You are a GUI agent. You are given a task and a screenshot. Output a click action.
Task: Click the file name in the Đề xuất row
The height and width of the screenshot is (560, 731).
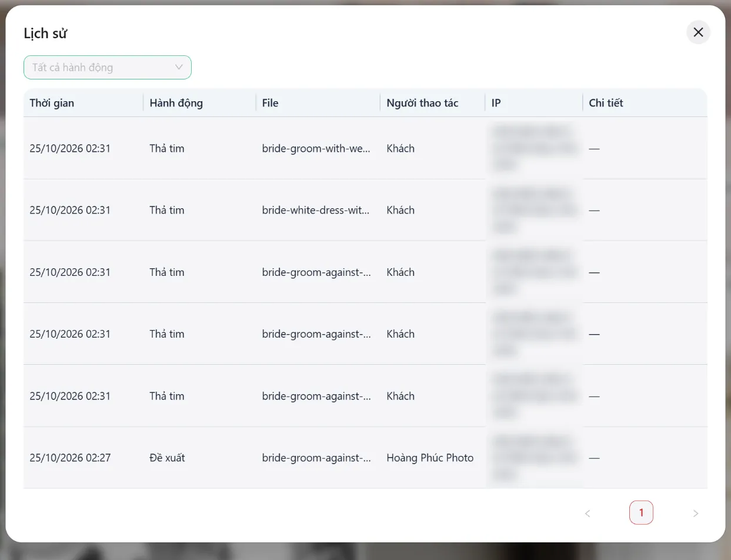click(316, 458)
